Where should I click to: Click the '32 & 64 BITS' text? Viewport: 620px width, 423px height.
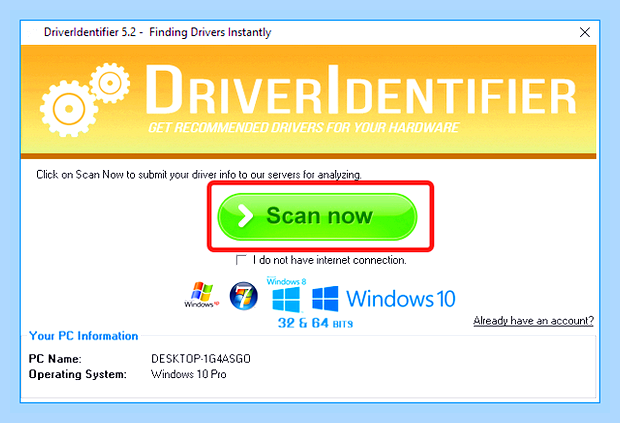315,323
